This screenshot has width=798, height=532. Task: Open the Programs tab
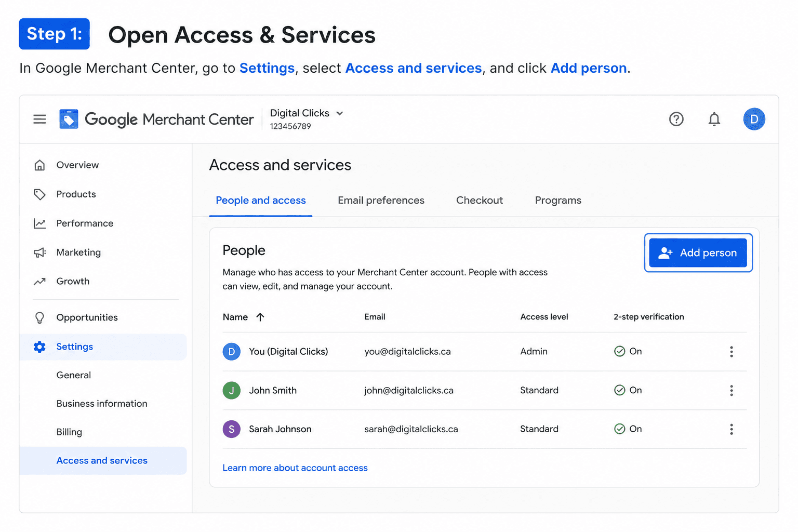(558, 201)
